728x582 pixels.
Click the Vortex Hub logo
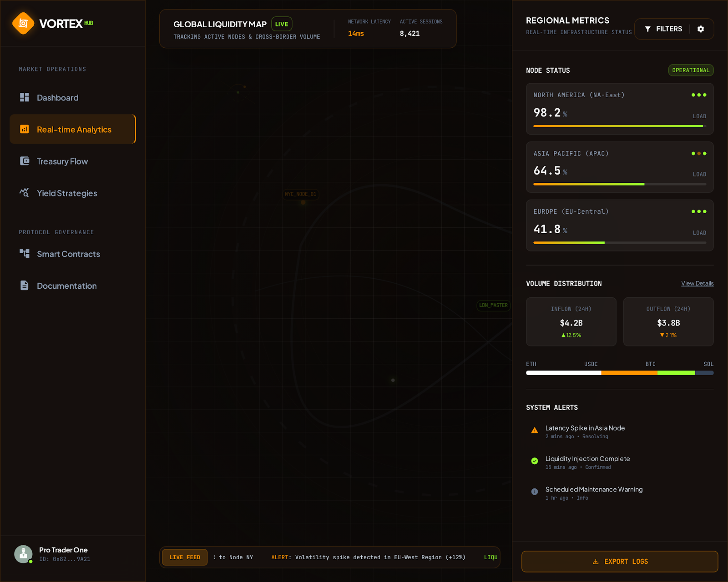(24, 23)
